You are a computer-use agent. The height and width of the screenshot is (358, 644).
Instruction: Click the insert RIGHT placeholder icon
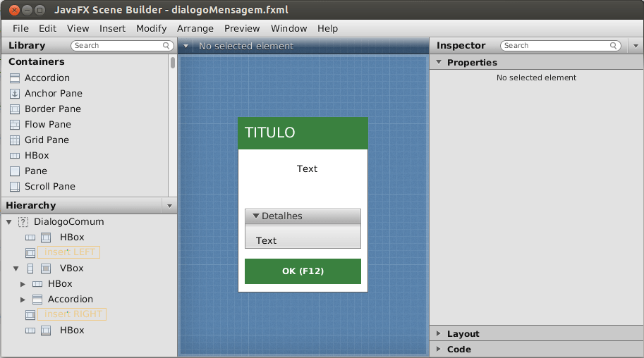click(30, 314)
